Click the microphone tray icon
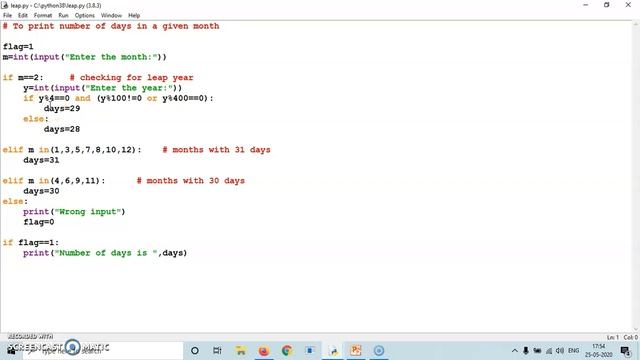Viewport: 640px width, 360px height. 526,351
